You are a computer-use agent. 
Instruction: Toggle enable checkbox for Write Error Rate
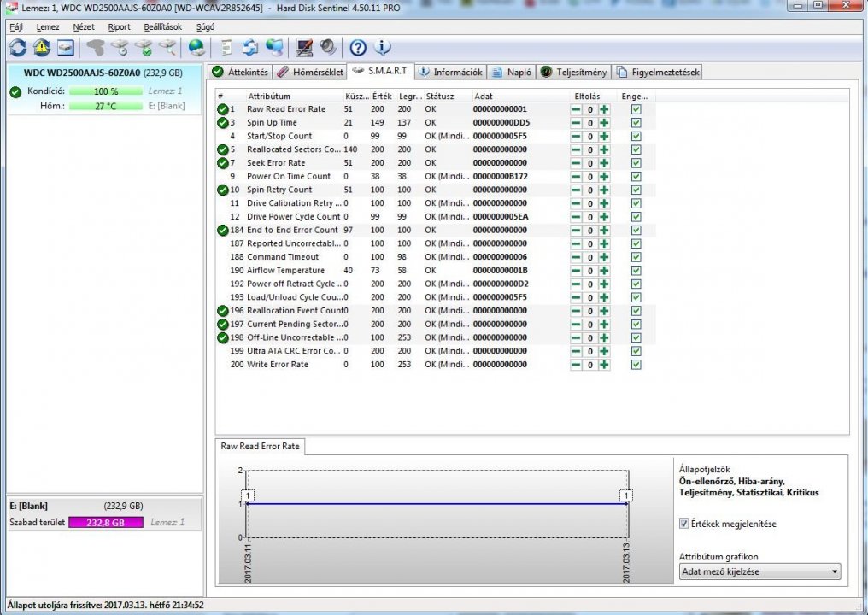point(636,365)
